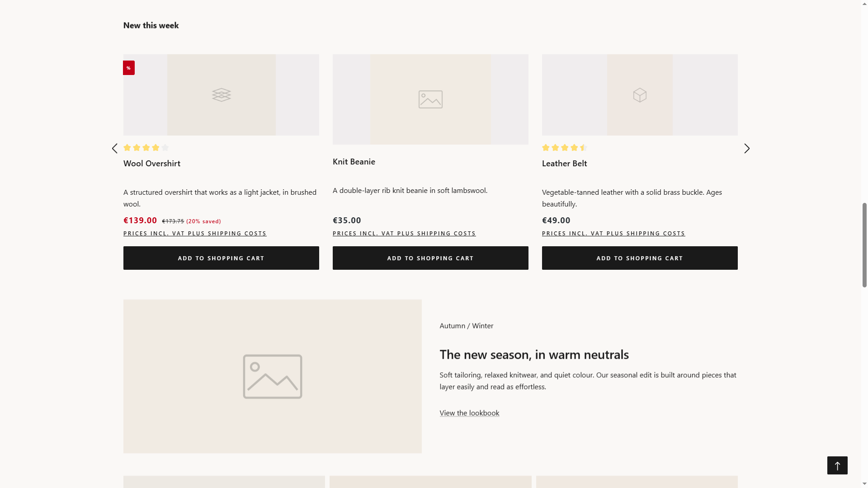Click the Knit Beanie description text
868x488 pixels.
410,191
